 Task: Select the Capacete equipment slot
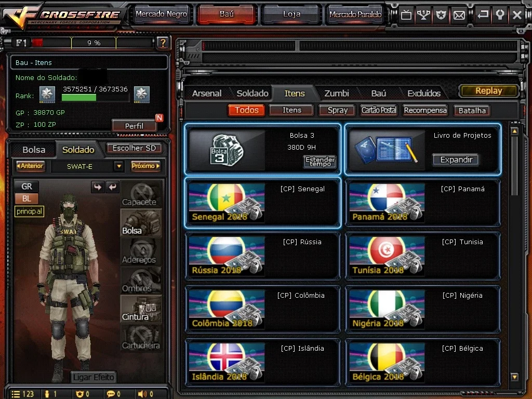tap(141, 194)
